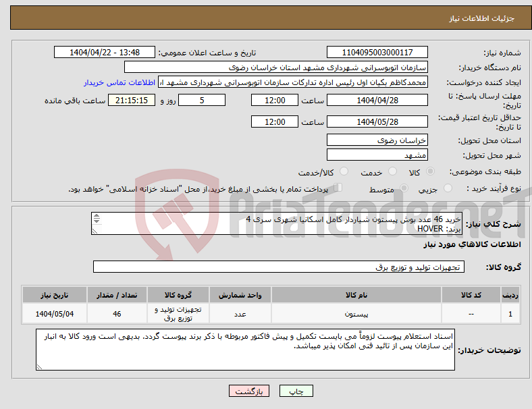Click the row number cell 1

pos(510,314)
